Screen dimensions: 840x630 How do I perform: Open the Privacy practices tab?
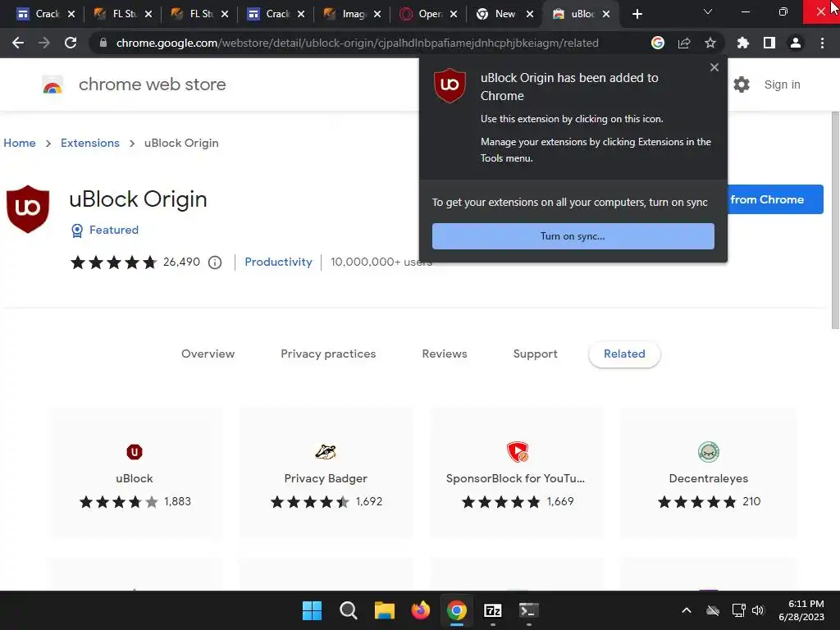328,354
